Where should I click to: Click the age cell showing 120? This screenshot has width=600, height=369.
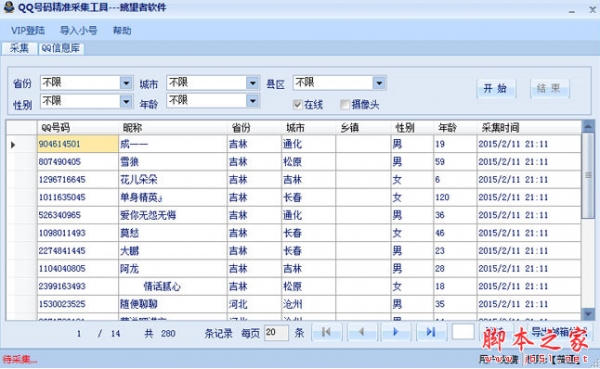pos(455,197)
